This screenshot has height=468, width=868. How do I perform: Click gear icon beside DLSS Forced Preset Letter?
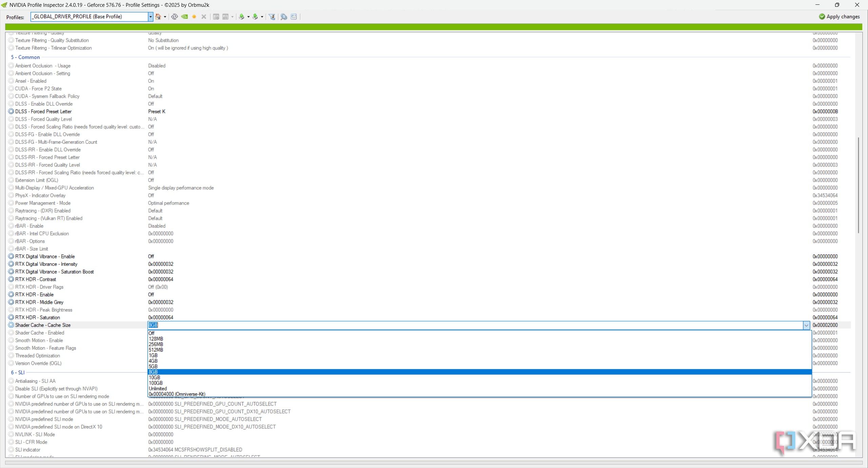tap(11, 111)
